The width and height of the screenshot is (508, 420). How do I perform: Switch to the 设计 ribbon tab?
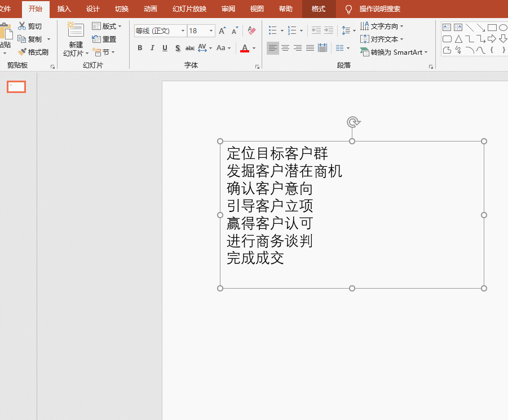coord(92,9)
